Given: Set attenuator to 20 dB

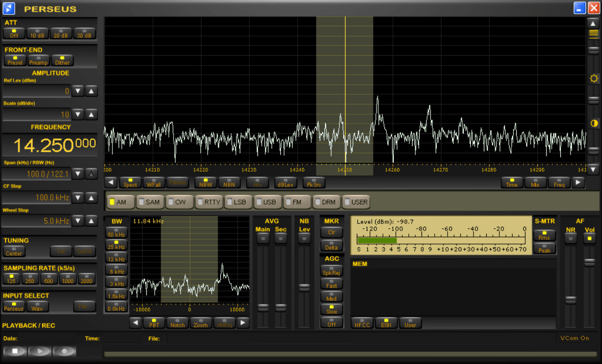Looking at the screenshot, I should point(61,34).
